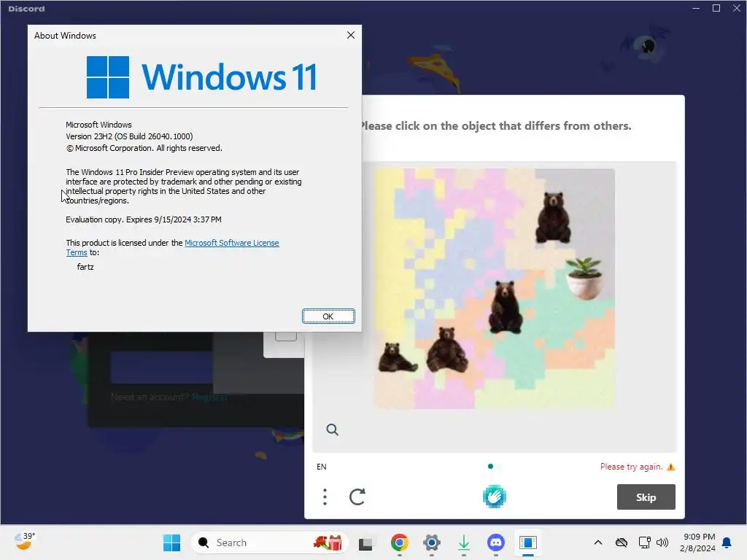The image size is (747, 560).
Task: Open captcha options three-dot menu
Action: 325,497
